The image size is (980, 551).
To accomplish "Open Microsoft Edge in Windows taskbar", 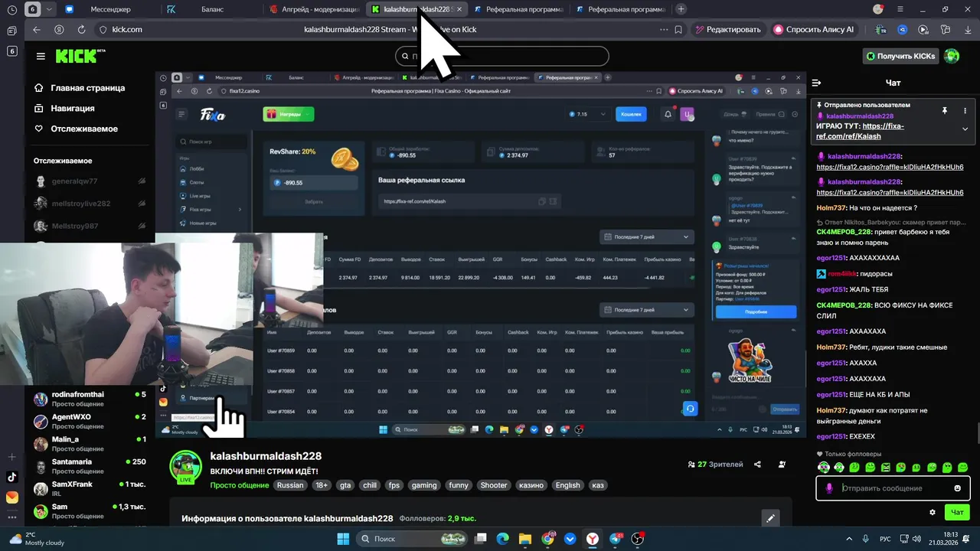I will [x=502, y=539].
